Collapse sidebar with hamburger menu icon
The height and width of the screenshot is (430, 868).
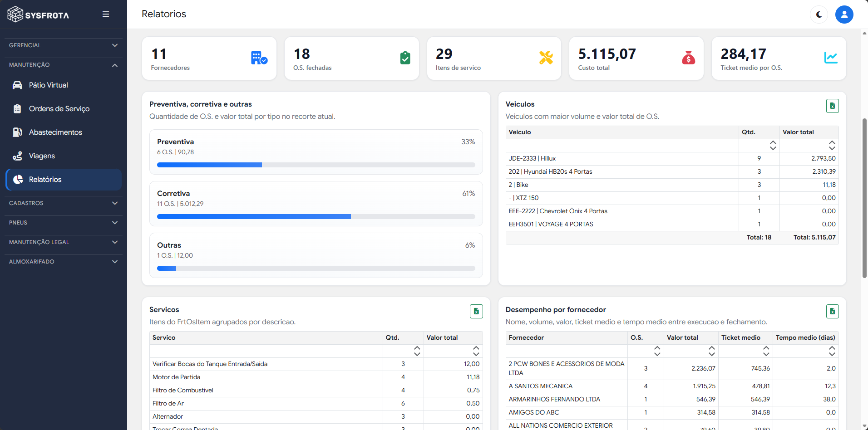coord(106,14)
